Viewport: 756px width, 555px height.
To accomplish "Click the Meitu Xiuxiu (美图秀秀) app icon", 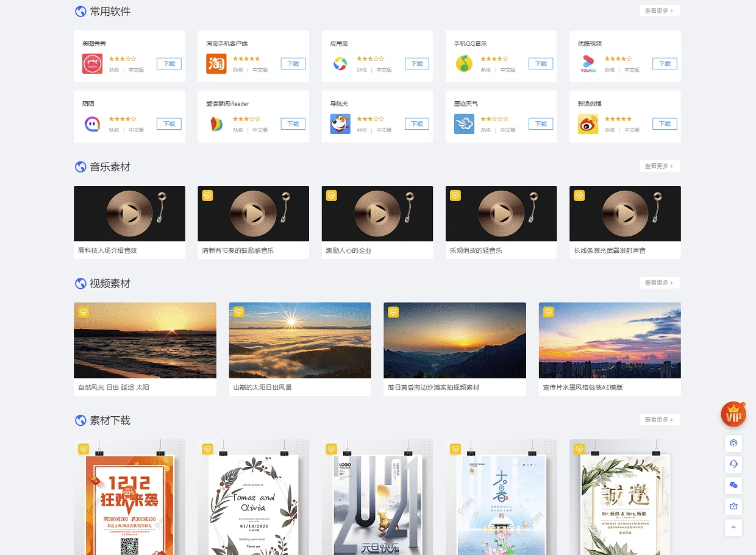I will [x=92, y=63].
